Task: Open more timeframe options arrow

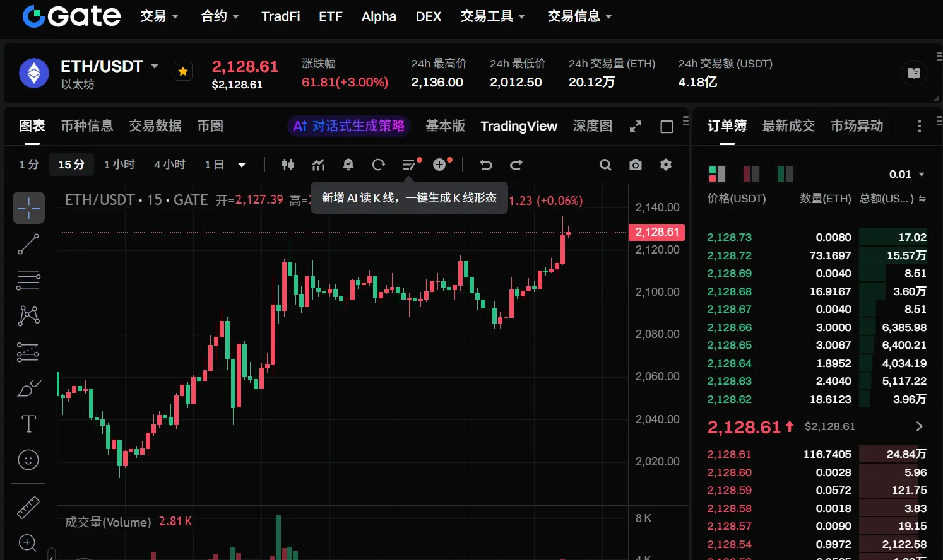Action: (x=242, y=165)
